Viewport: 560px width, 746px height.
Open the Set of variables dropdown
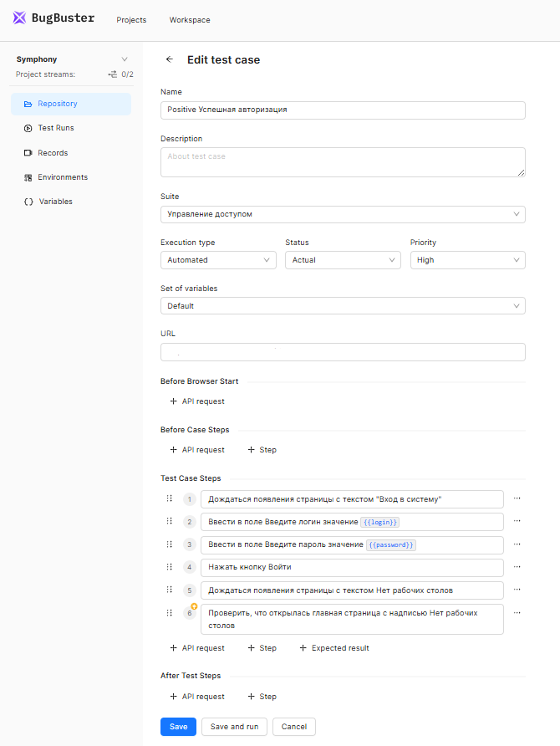click(343, 306)
